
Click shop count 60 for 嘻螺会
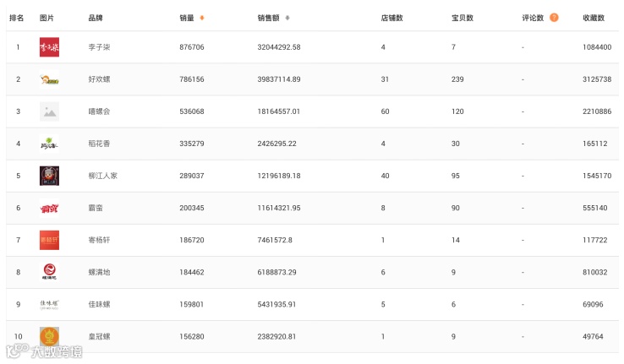tap(386, 111)
